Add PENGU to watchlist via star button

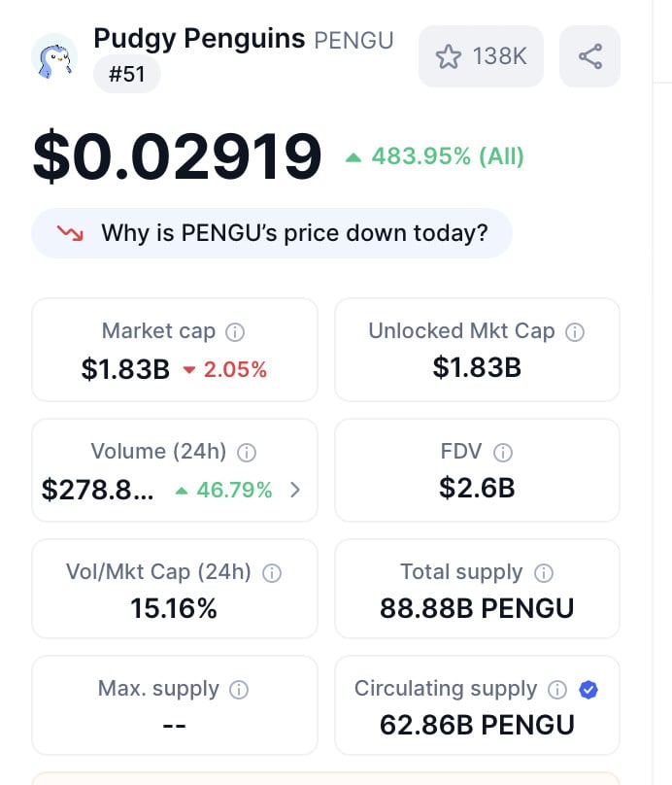(481, 56)
